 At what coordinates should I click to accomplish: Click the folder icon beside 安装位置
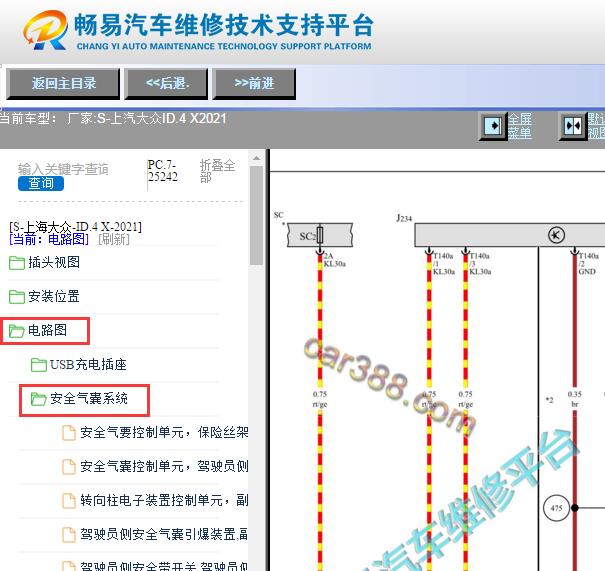click(17, 297)
